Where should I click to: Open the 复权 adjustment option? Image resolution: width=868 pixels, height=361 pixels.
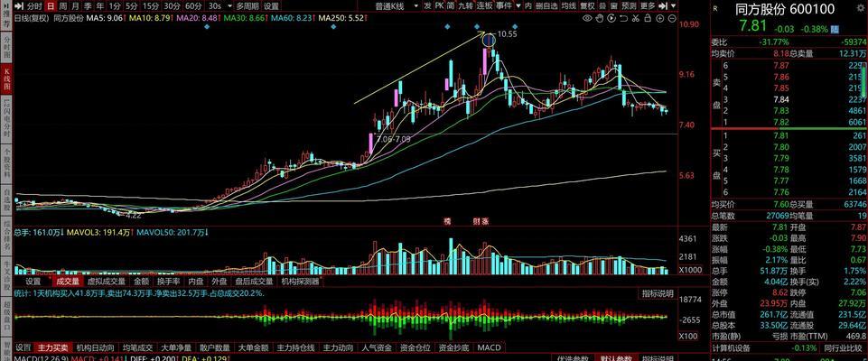[588, 6]
